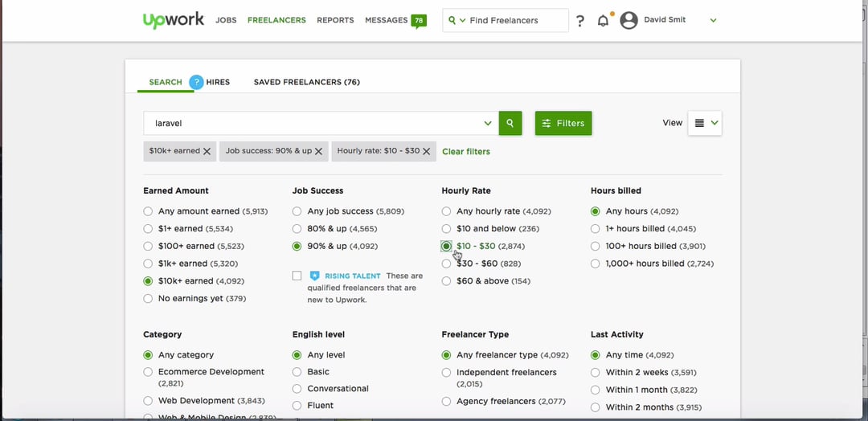Open the help question mark icon
The image size is (868, 421).
pos(579,21)
